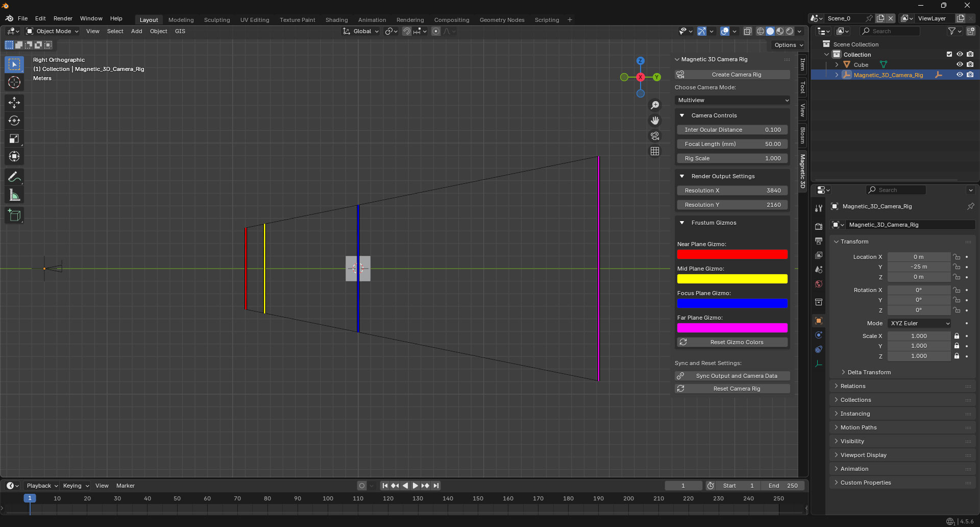Toggle Scale X lock
The width and height of the screenshot is (980, 527).
[957, 336]
